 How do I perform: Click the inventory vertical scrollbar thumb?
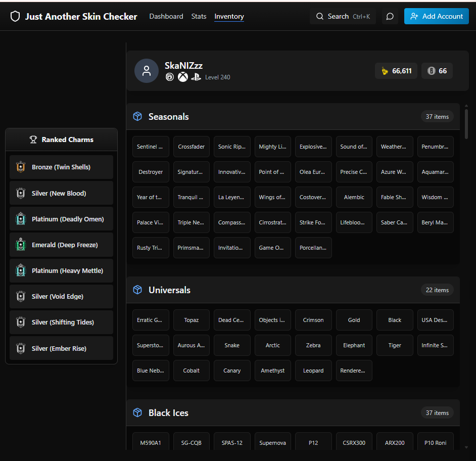tap(466, 124)
